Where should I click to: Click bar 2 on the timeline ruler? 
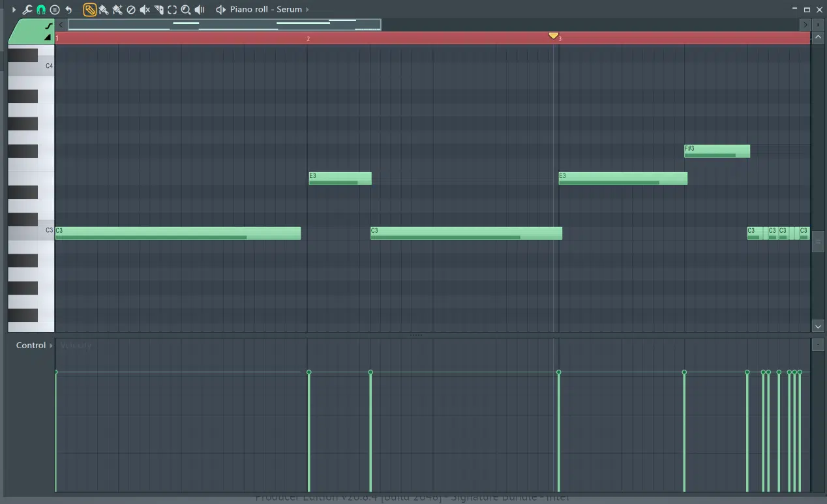308,39
